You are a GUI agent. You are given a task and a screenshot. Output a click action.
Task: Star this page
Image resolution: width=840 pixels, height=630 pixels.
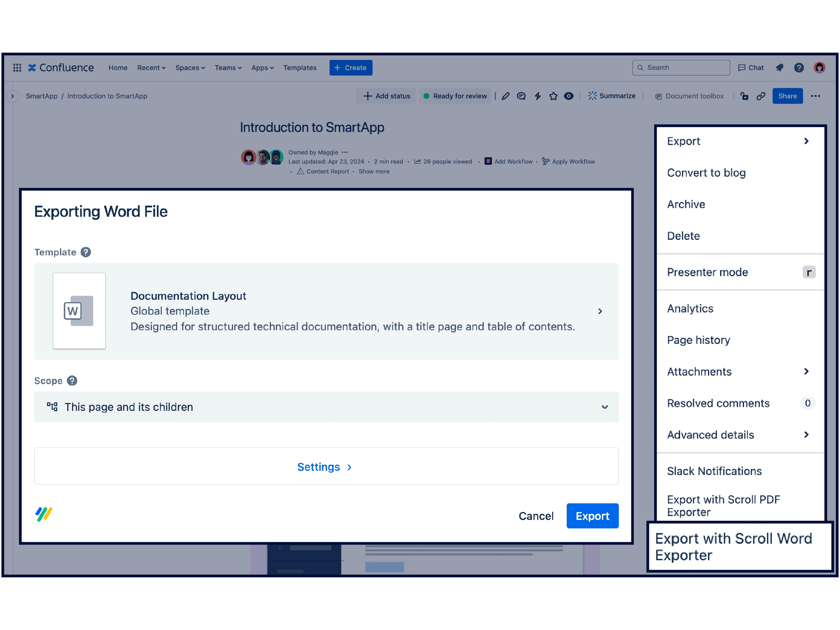point(553,96)
